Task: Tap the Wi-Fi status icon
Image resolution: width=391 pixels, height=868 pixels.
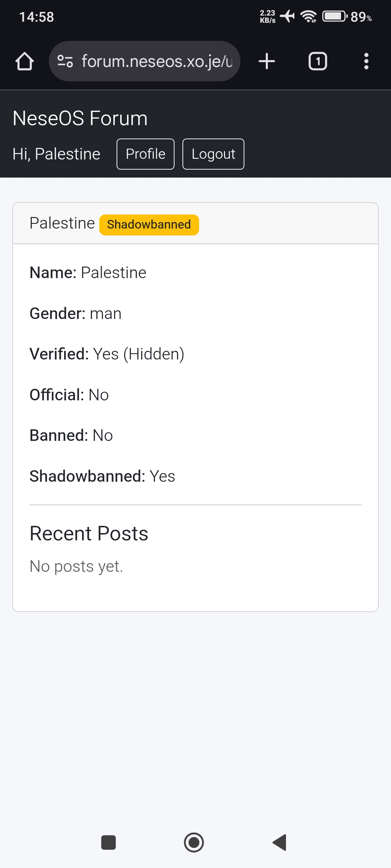Action: click(308, 16)
